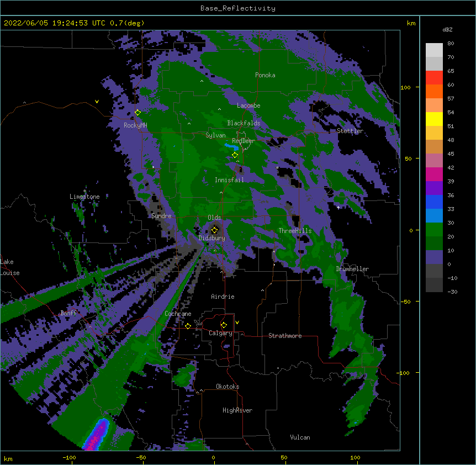Pick the blue 33-36 dBZ legend swatch
Image resolution: width=476 pixels, height=465 pixels.
[434, 202]
